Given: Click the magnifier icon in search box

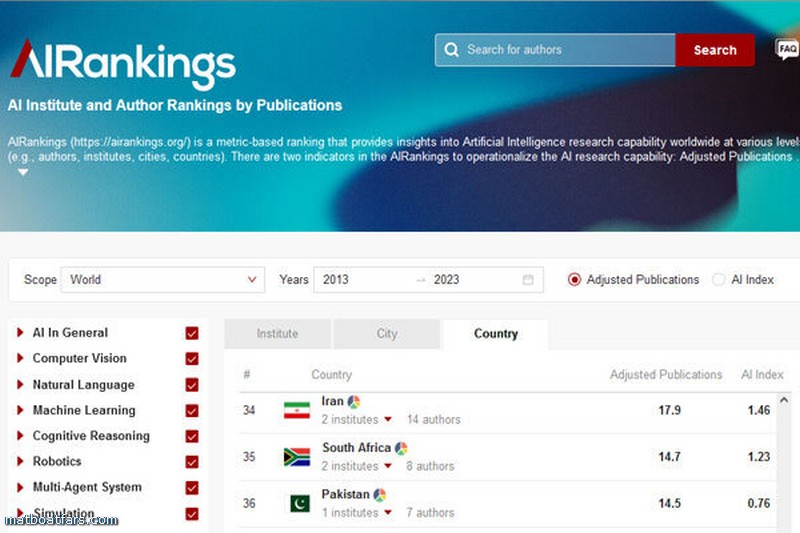Looking at the screenshot, I should tap(451, 49).
